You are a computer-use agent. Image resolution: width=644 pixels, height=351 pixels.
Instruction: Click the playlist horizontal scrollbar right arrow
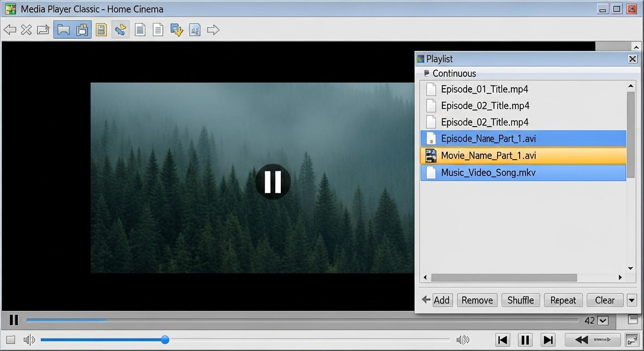click(x=620, y=277)
